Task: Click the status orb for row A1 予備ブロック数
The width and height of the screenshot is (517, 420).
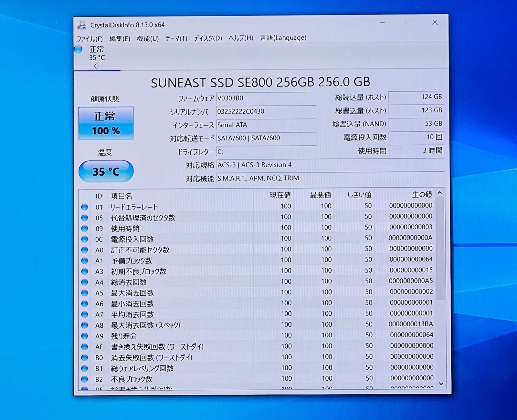Action: point(85,261)
